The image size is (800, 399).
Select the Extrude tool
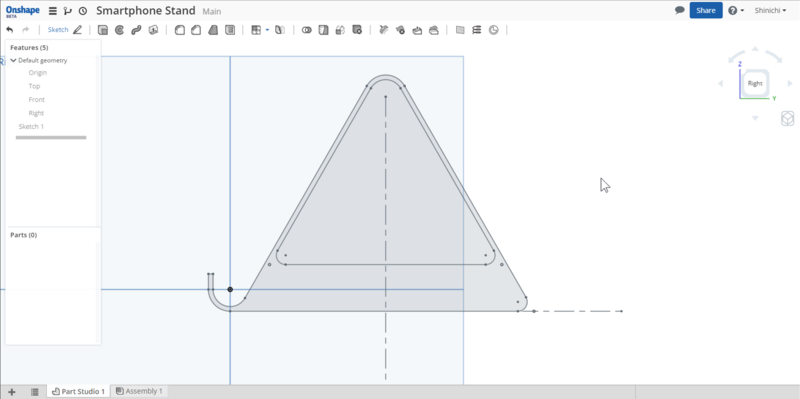coord(103,30)
